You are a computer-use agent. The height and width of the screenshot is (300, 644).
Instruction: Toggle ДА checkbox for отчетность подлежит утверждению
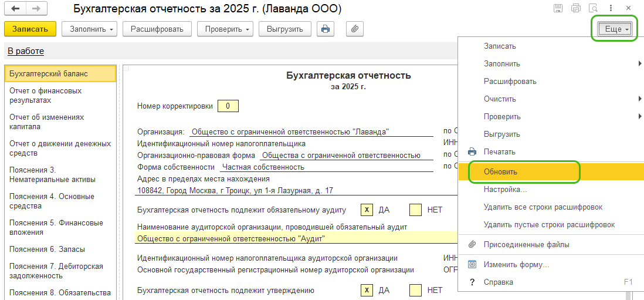[366, 290]
